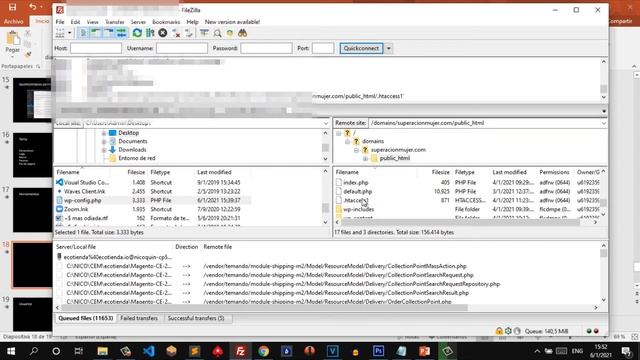The height and width of the screenshot is (360, 640).
Task: Open Photoshop from taskbar
Action: coord(378,351)
